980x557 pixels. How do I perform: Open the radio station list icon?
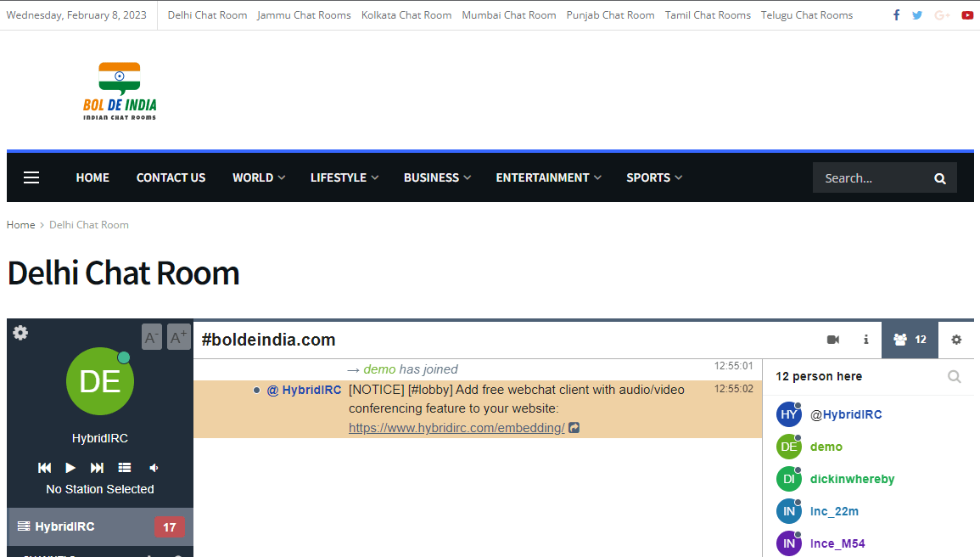click(125, 468)
